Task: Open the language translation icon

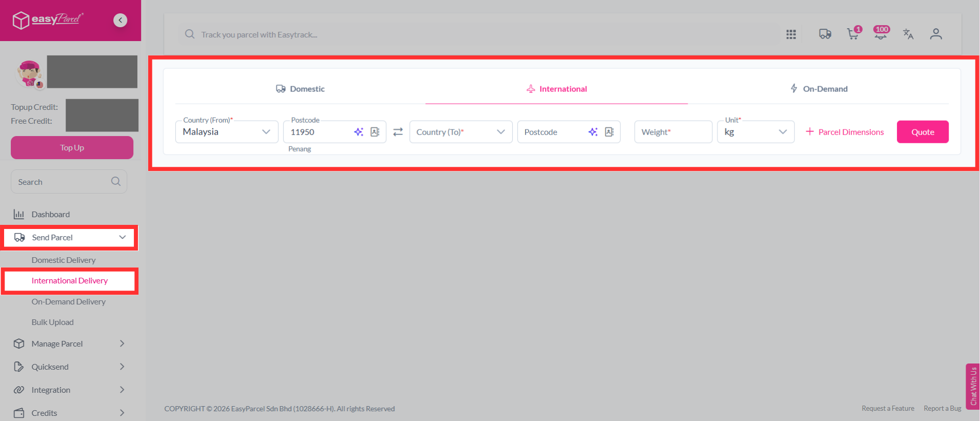Action: pos(908,34)
